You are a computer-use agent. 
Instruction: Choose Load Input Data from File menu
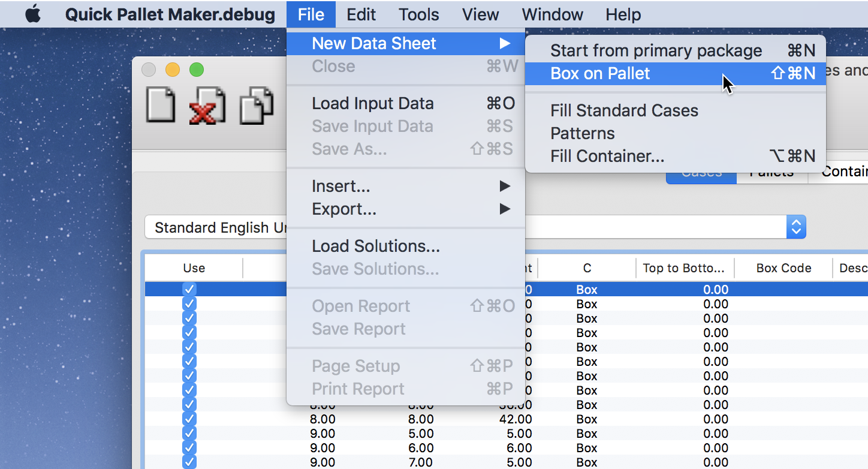pyautogui.click(x=406, y=103)
